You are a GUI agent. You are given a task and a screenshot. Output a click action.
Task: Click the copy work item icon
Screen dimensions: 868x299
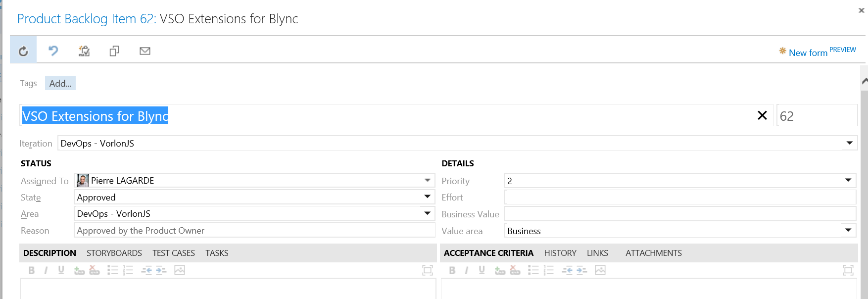tap(114, 51)
